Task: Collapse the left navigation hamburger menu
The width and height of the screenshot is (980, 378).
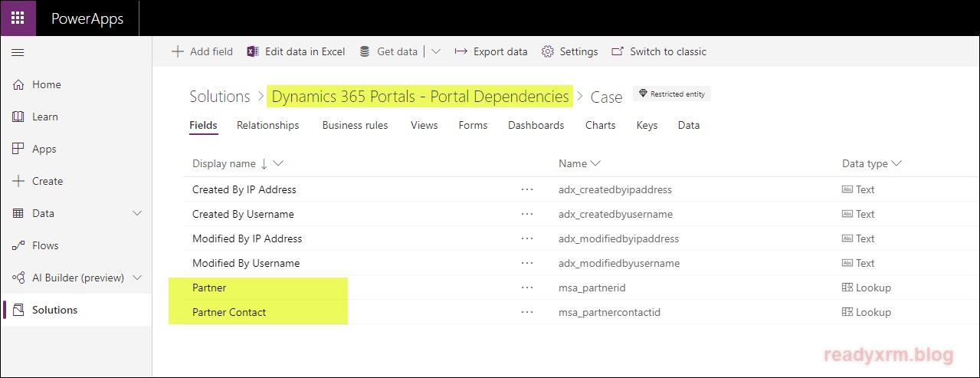Action: 18,52
